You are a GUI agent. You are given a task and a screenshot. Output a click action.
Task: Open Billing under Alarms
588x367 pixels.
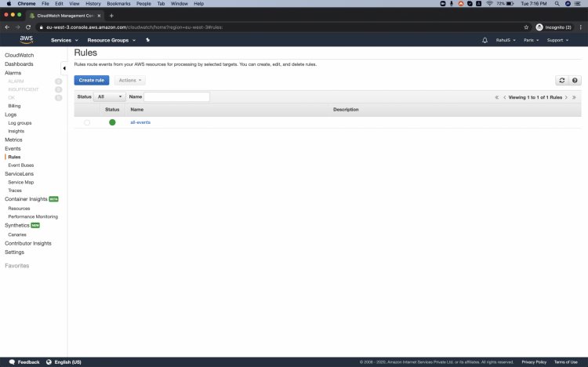point(14,106)
